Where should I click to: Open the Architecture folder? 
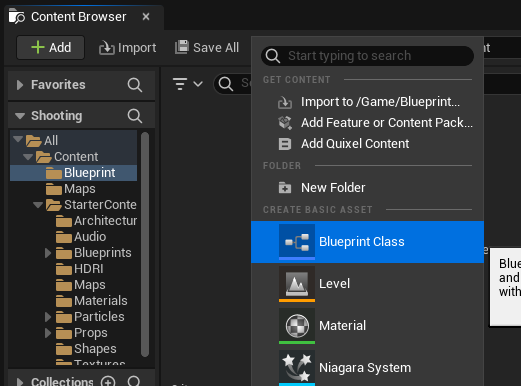[x=96, y=221]
